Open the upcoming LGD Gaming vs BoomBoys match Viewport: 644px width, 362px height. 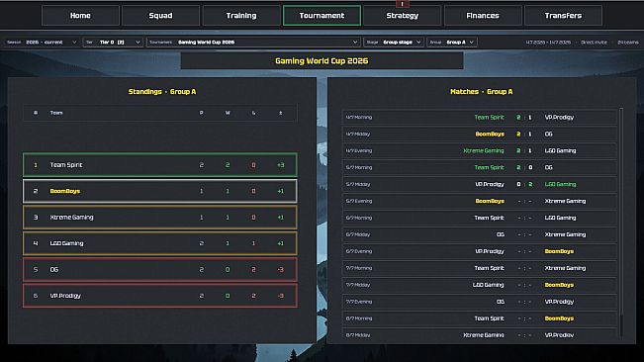(x=480, y=285)
